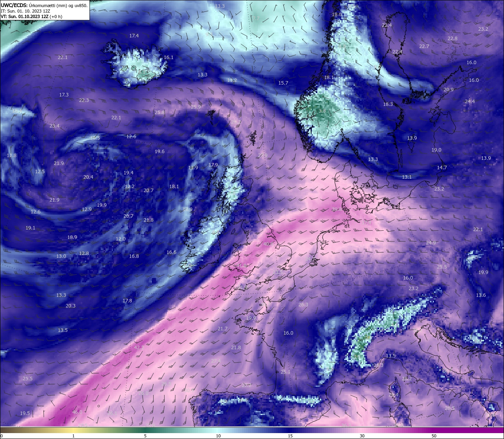Click the 'IT: Sun. 01. 10. 2023 12Z' line
Image resolution: width=504 pixels, height=439 pixels.
(26, 11)
